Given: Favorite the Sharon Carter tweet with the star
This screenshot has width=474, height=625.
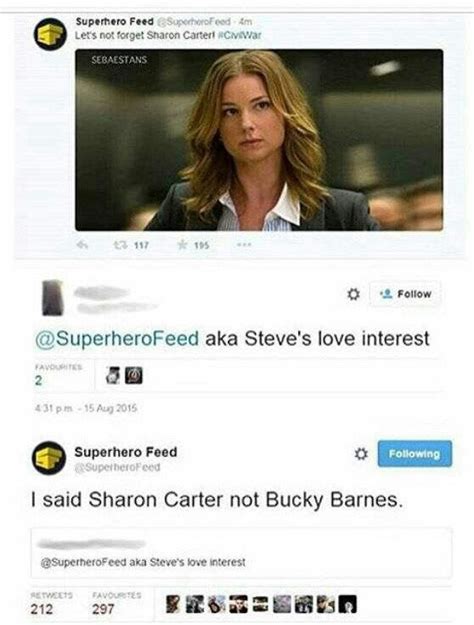Looking at the screenshot, I should click(x=182, y=245).
